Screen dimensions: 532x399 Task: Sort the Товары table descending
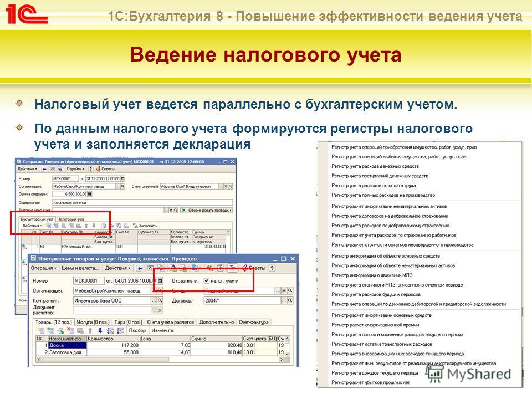pyautogui.click(x=120, y=330)
